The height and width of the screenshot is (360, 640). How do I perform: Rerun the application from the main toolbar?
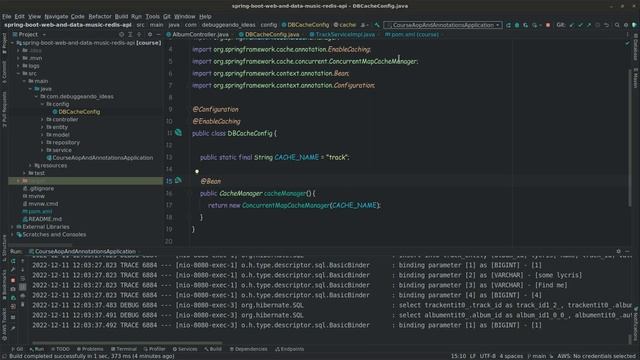508,25
